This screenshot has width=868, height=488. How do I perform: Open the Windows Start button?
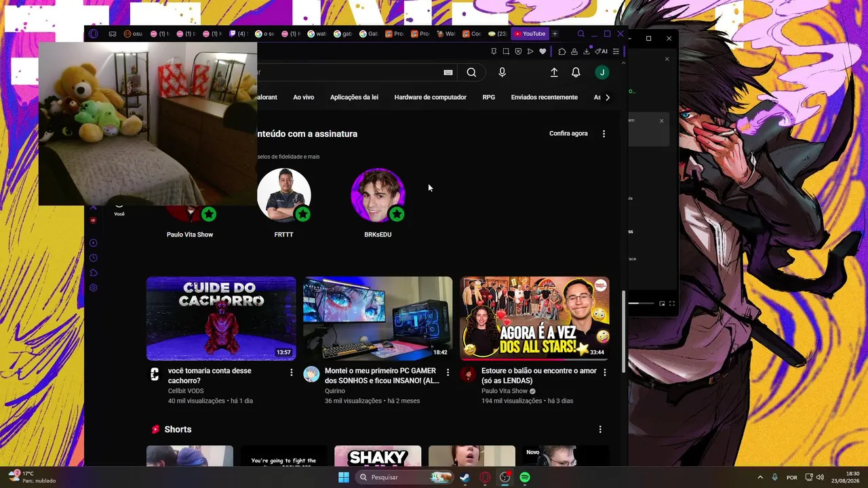[x=344, y=477]
